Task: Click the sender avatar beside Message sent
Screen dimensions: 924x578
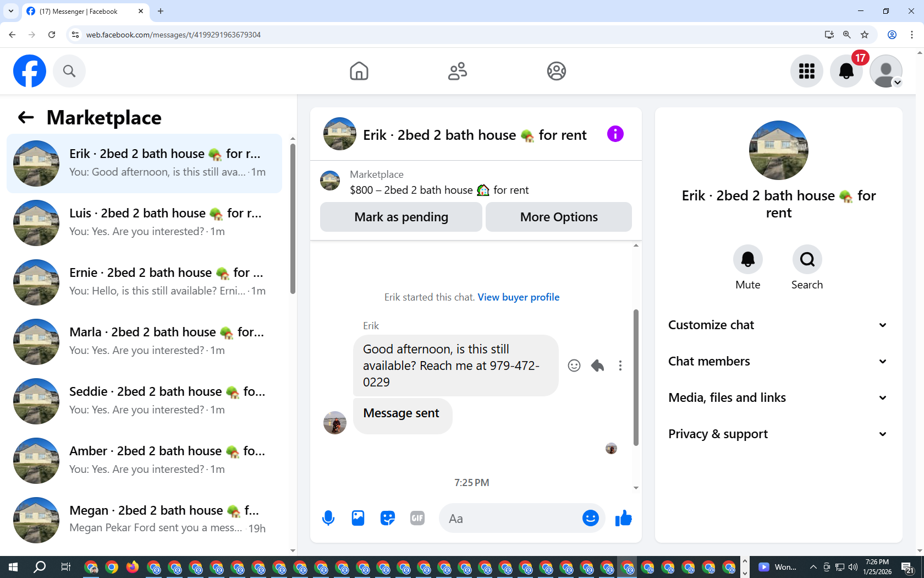Action: tap(335, 423)
